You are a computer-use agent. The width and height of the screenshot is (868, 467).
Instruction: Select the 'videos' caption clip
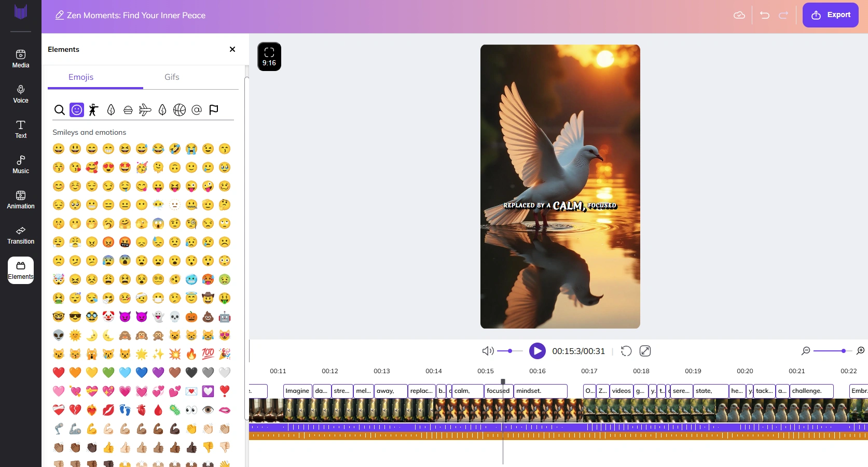[x=621, y=391]
